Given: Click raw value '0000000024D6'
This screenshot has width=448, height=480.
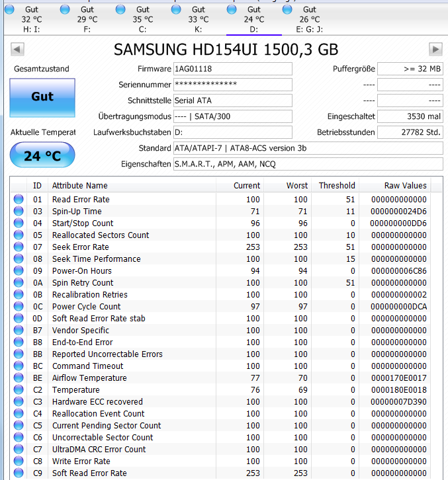Looking at the screenshot, I should pyautogui.click(x=398, y=211).
